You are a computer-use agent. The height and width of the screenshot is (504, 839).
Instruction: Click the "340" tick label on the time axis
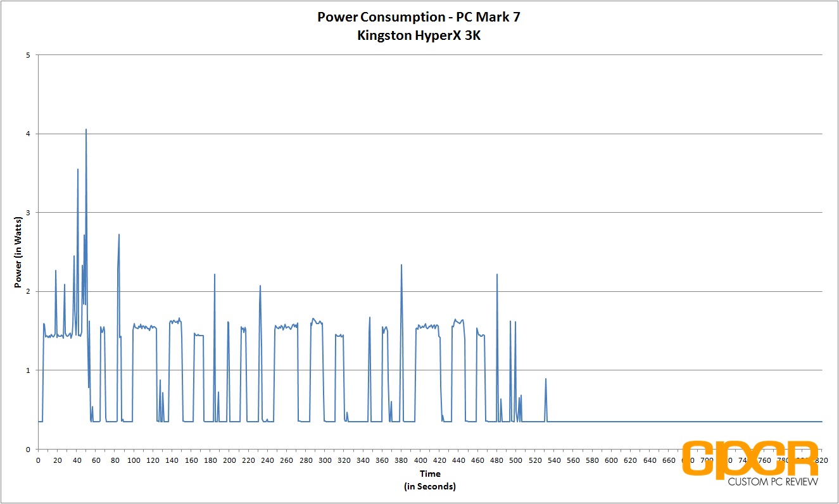(363, 460)
